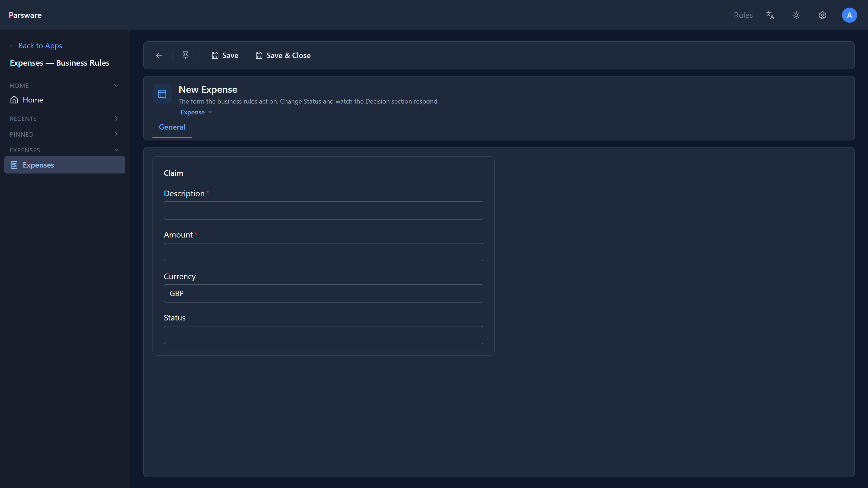This screenshot has height=488, width=868.
Task: Focus the Description input field
Action: click(x=323, y=210)
